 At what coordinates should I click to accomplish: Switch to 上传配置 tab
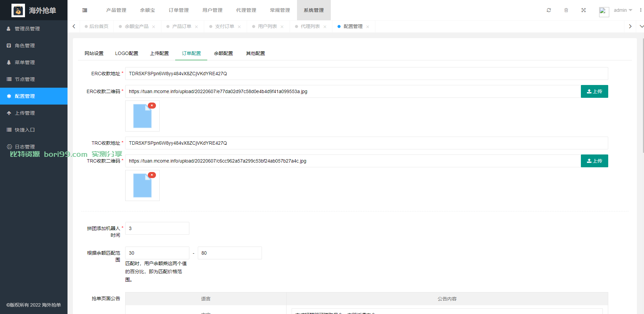159,53
